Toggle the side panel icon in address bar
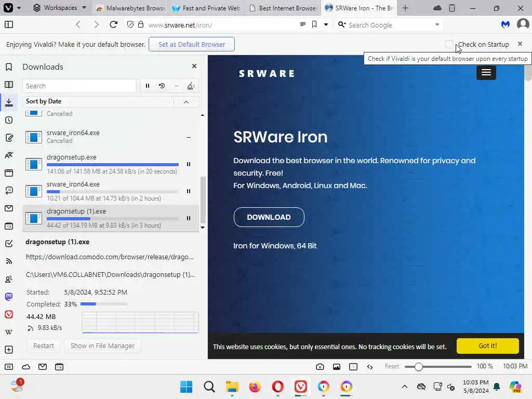Screen dimensions: 532x399 [9, 24]
